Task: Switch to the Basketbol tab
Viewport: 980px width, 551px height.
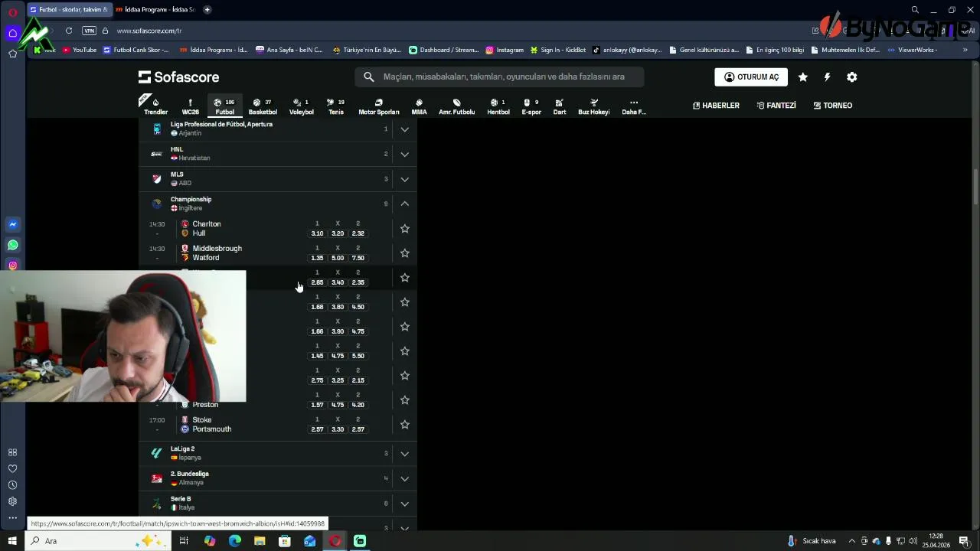Action: (x=263, y=106)
